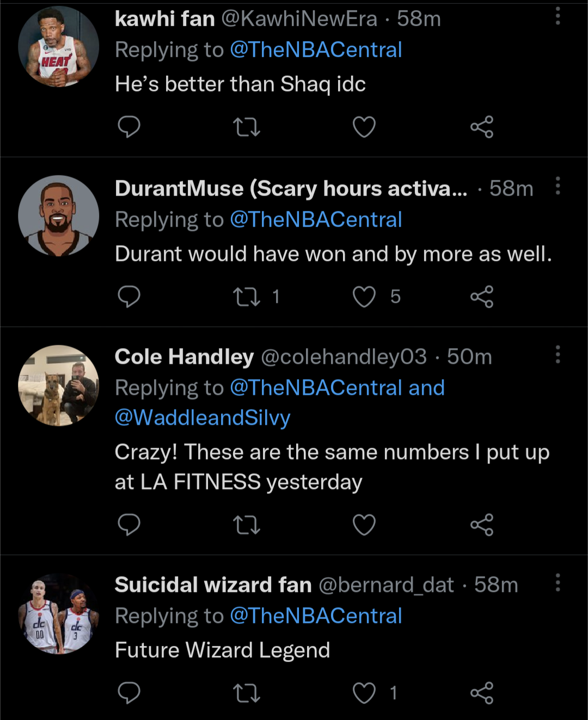This screenshot has height=720, width=588.
Task: Retweet kawhi fan's Shaq comment
Action: click(x=246, y=127)
